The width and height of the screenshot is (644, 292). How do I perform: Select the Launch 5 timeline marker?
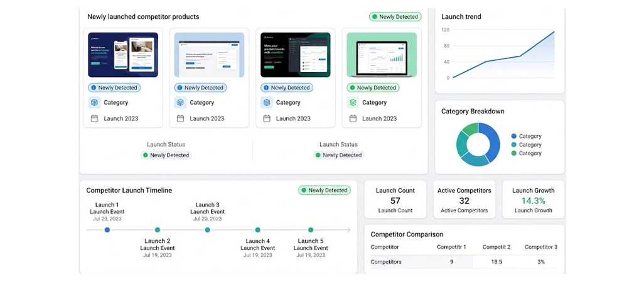311,230
